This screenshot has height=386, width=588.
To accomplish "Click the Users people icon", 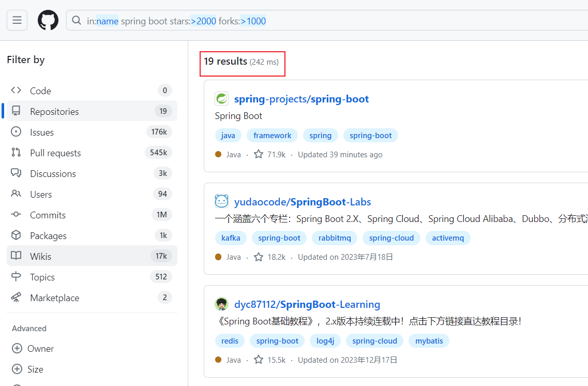I will tap(16, 194).
